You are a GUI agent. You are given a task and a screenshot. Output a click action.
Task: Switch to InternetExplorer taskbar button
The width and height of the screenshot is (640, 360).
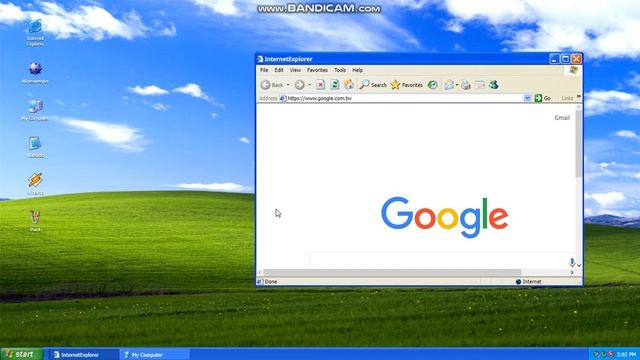(x=83, y=355)
